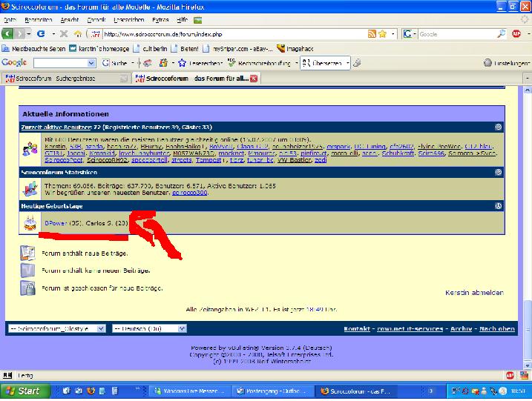Click the Windows Start button
The width and height of the screenshot is (532, 401).
pos(25,391)
